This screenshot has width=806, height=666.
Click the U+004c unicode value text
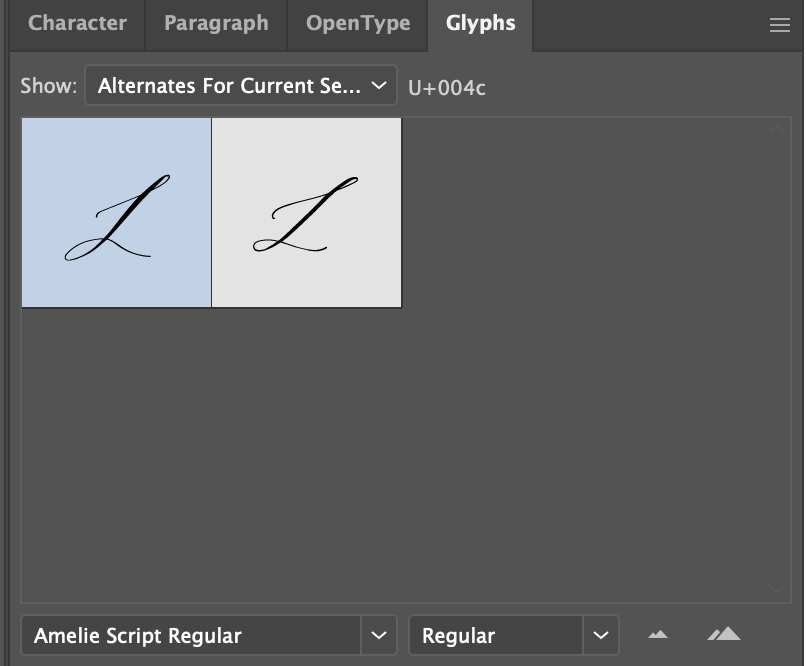click(446, 88)
